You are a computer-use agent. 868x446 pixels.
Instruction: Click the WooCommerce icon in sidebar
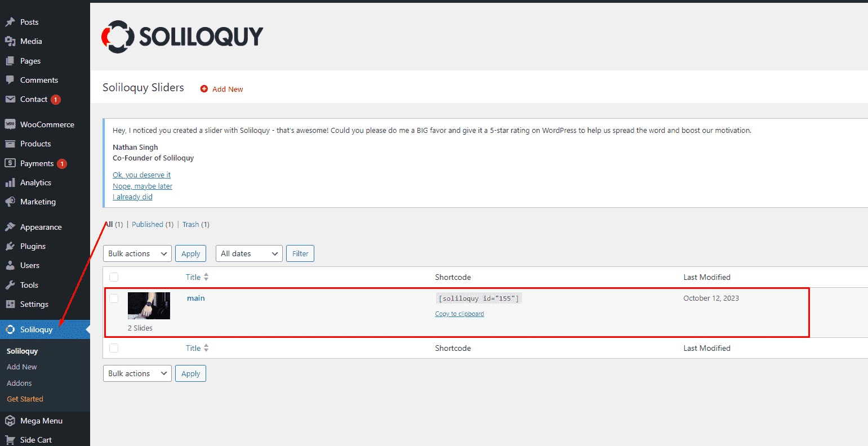click(10, 124)
